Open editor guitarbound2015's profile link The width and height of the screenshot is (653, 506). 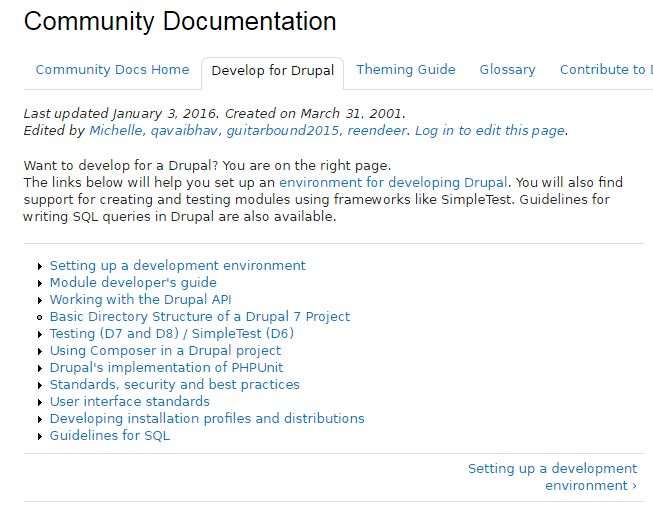tap(283, 131)
